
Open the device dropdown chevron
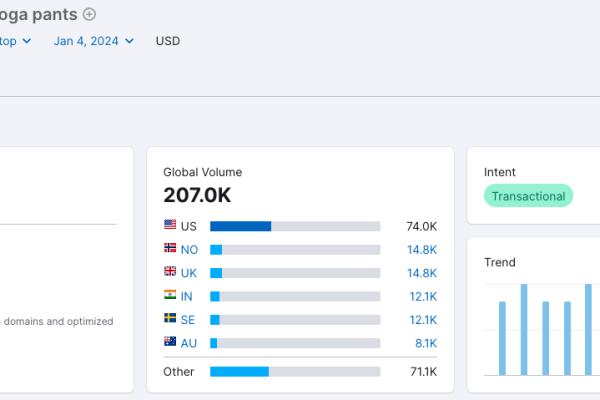pos(26,41)
